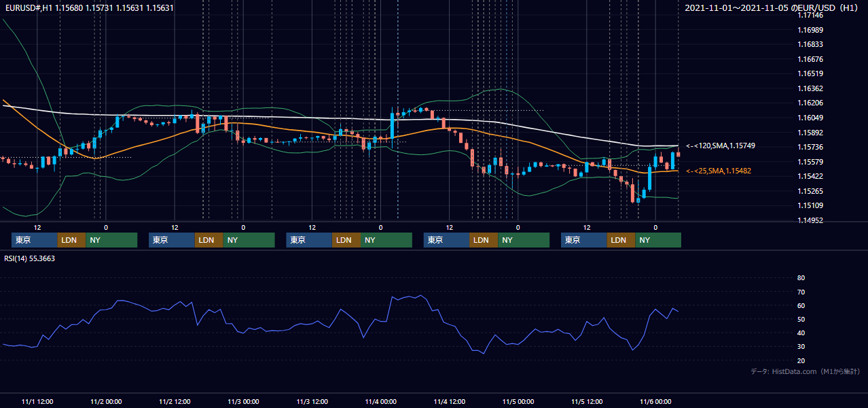Viewport: 868px width, 408px height.
Task: Click the RSI 30 level label
Action: [801, 347]
